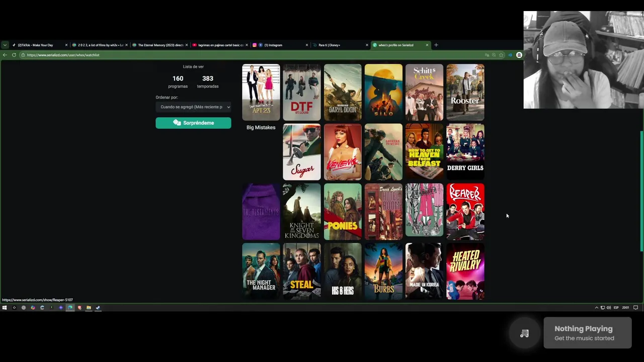This screenshot has width=644, height=362.
Task: Open the Schitt's Creek poster
Action: (424, 92)
